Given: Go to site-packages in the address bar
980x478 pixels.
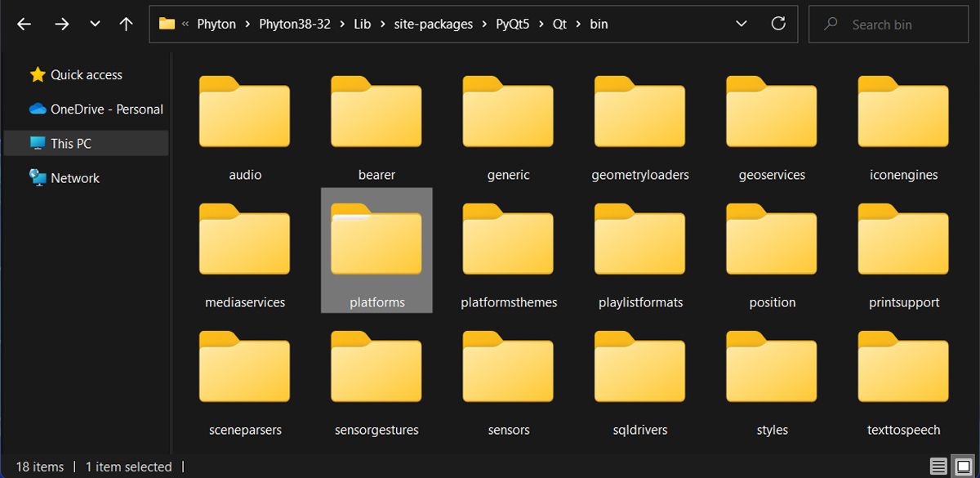Looking at the screenshot, I should pyautogui.click(x=433, y=25).
